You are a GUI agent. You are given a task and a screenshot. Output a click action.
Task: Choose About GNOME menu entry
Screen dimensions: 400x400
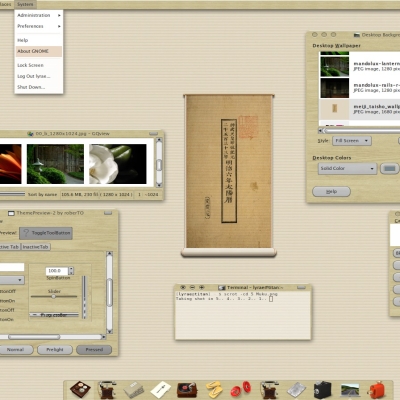[x=39, y=51]
